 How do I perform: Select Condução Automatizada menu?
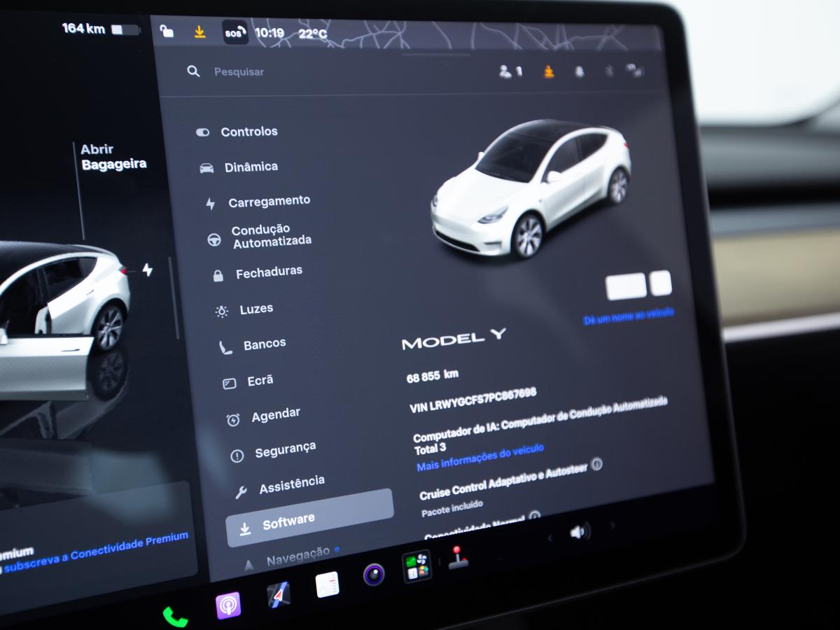point(260,236)
